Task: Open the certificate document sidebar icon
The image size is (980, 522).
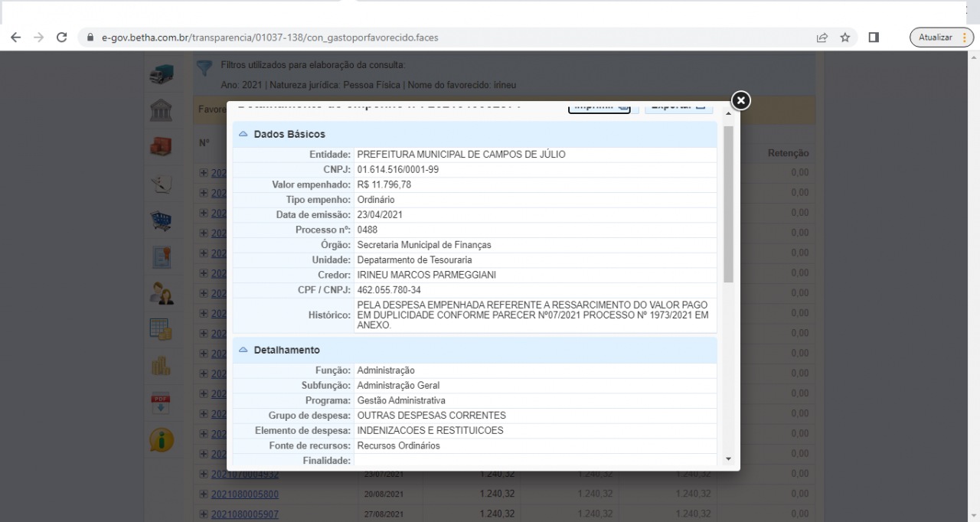Action: click(161, 257)
